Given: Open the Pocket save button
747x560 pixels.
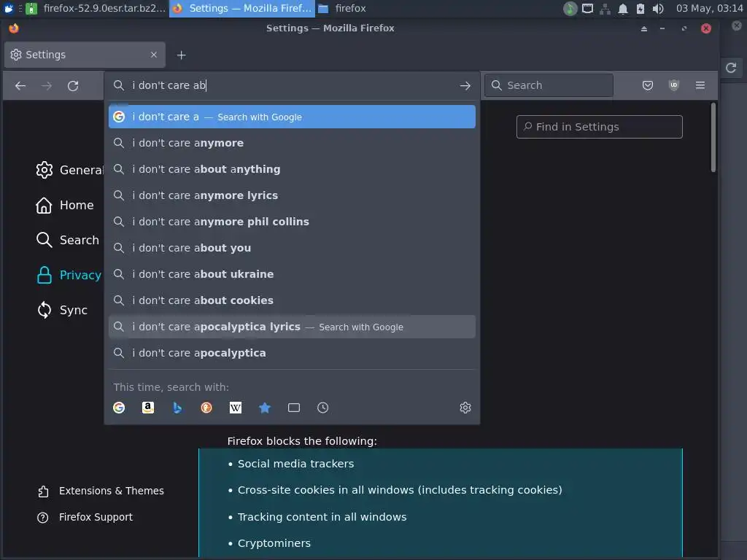Looking at the screenshot, I should click(x=648, y=85).
